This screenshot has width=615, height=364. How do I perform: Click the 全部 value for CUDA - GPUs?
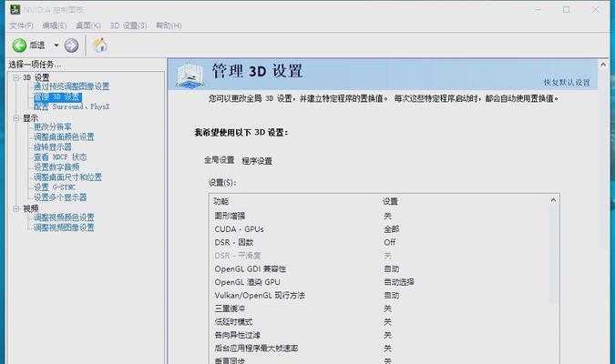[392, 229]
